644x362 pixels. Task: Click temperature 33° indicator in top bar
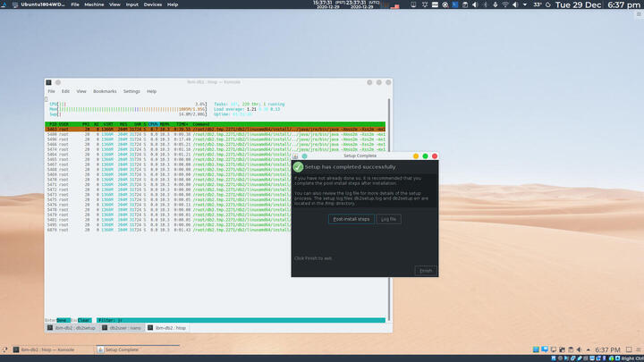pyautogui.click(x=538, y=5)
